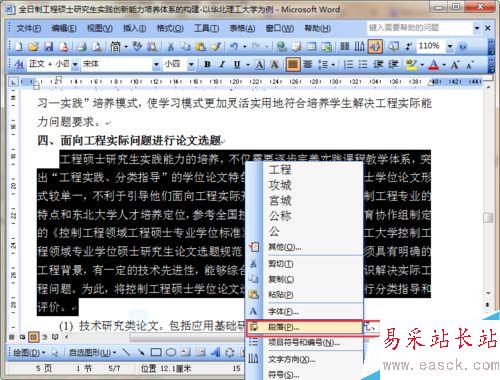Image resolution: width=500 pixels, height=380 pixels.
Task: Expand the font color dropdown arrow
Action: click(444, 65)
